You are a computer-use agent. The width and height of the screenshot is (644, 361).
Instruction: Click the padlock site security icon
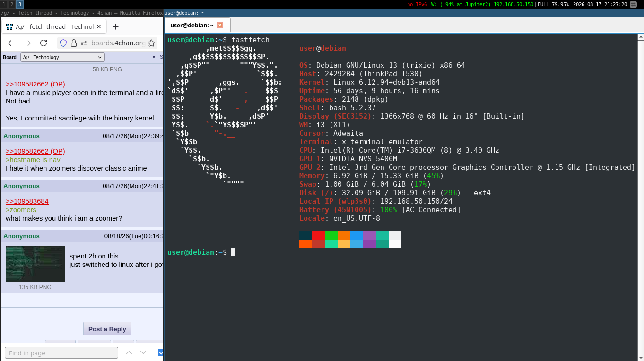74,43
